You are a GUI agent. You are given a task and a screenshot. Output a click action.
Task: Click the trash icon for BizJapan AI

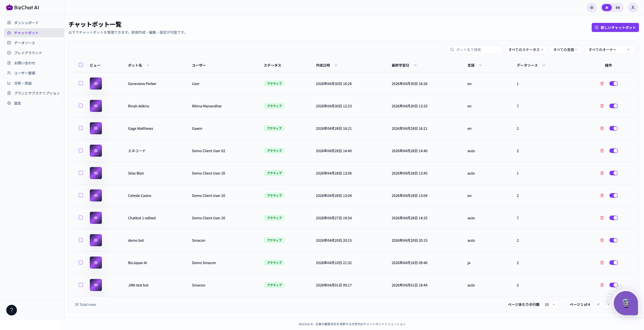(x=602, y=263)
